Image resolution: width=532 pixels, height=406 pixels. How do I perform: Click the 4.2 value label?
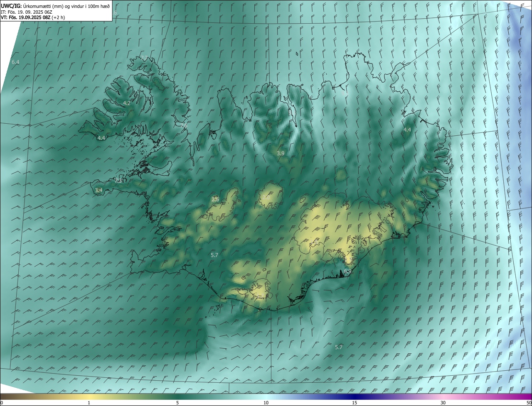coord(127,103)
